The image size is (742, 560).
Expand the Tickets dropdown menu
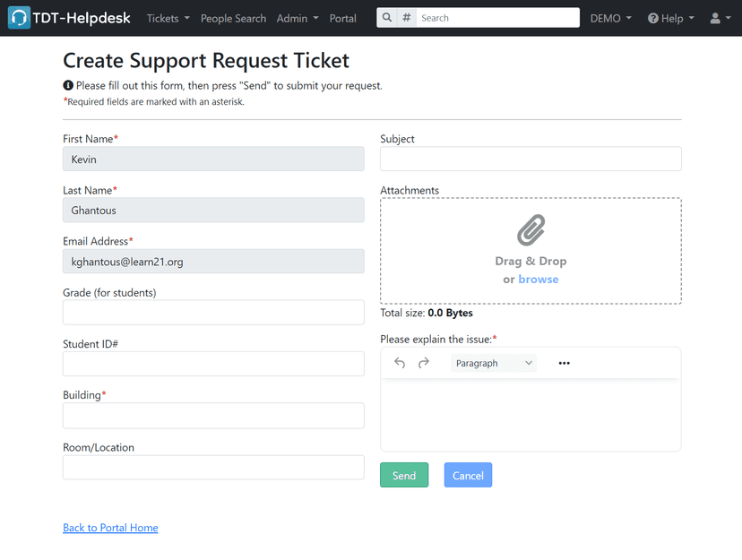[168, 18]
